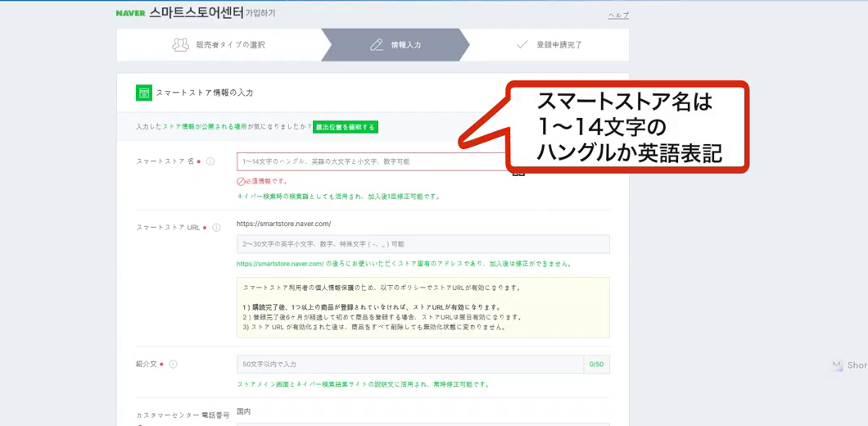
Task: Click the 国内 label under phone number
Action: coord(243,411)
